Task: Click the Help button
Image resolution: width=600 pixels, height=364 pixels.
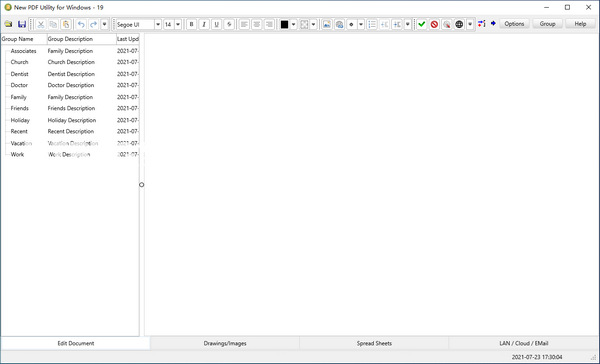Action: (580, 24)
